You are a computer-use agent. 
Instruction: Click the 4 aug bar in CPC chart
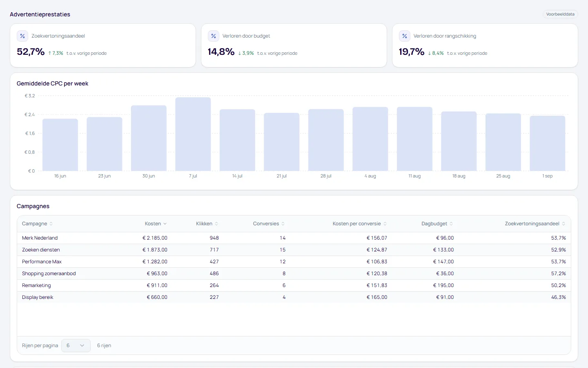[370, 139]
